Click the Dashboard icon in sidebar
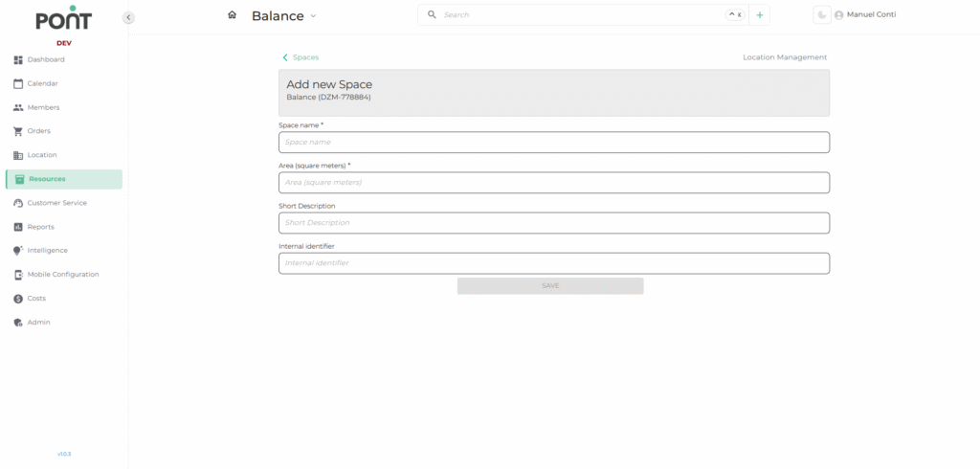 (18, 59)
